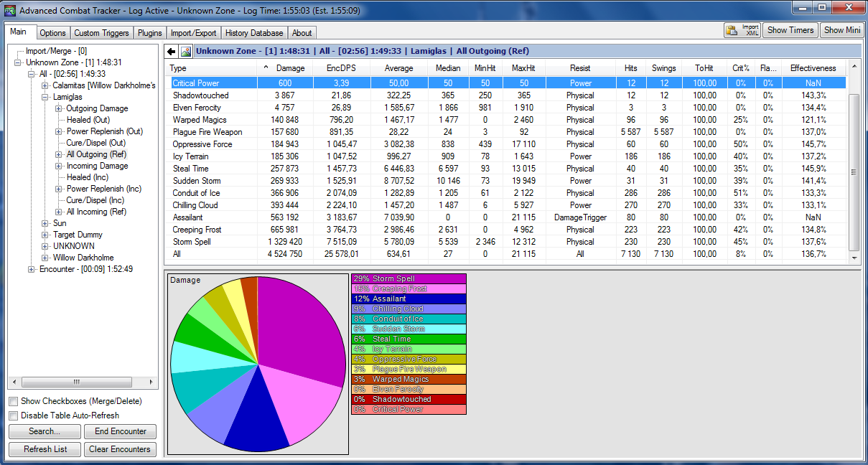This screenshot has height=465, width=868.
Task: Toggle Disable Table Auto-Refresh checkbox
Action: click(x=14, y=415)
